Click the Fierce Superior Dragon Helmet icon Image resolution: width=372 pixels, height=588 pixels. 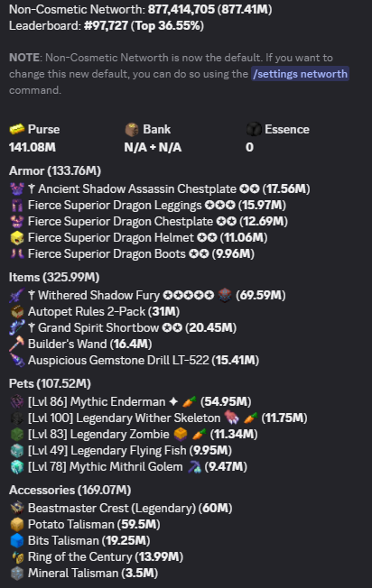point(17,238)
